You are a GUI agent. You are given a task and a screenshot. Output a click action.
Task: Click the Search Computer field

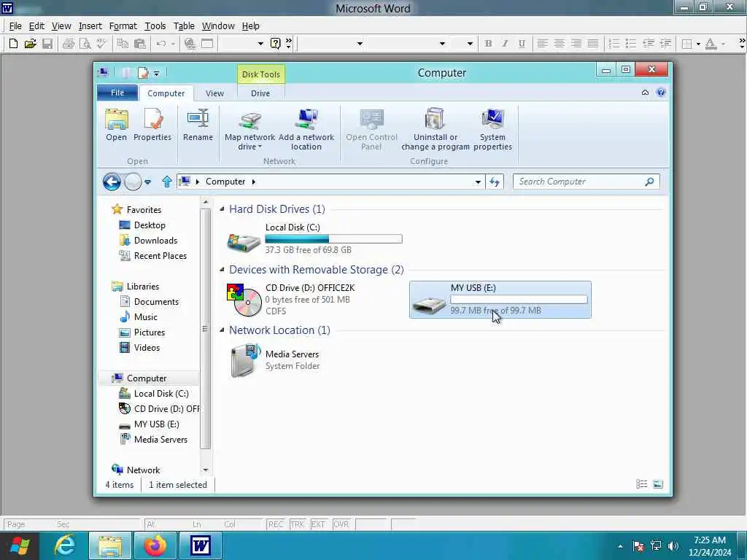coord(586,182)
